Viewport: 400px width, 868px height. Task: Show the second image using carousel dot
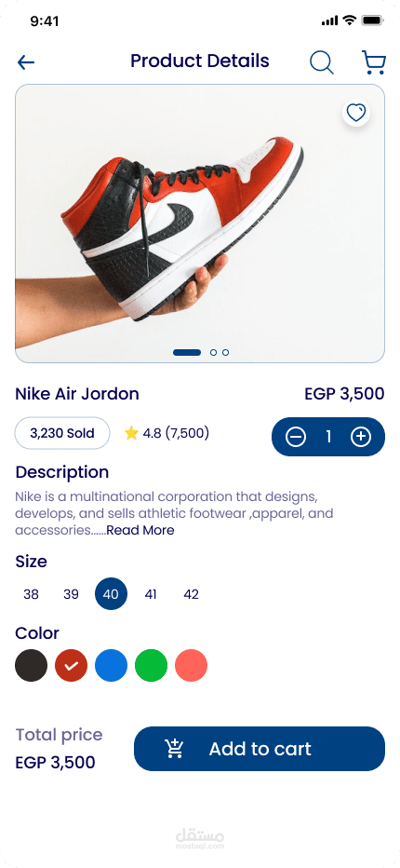coord(214,353)
